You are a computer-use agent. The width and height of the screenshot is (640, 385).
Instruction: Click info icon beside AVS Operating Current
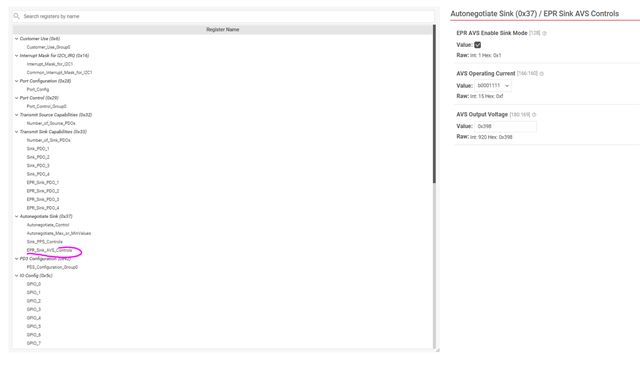pos(542,74)
